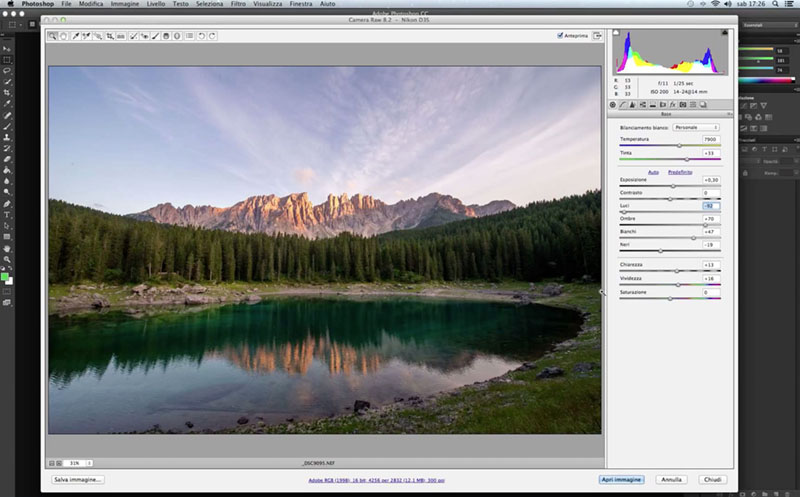The width and height of the screenshot is (800, 497).
Task: Open the Lens Corrections panel tab
Action: point(663,105)
